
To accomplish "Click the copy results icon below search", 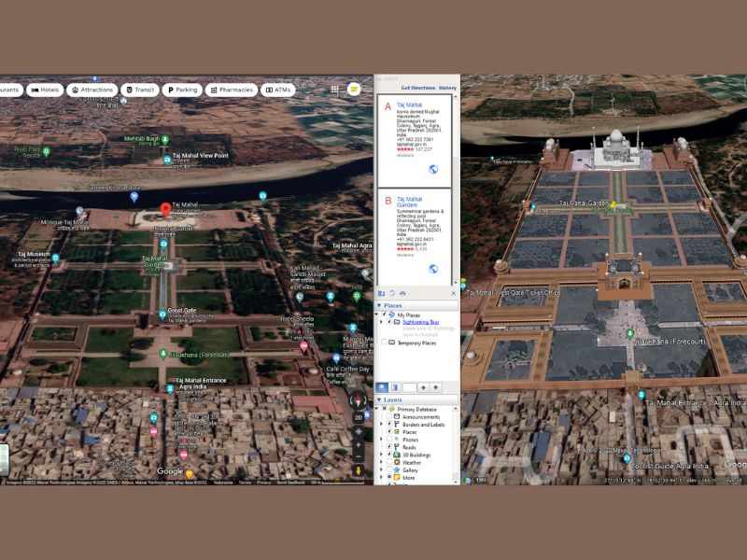I will tap(392, 293).
